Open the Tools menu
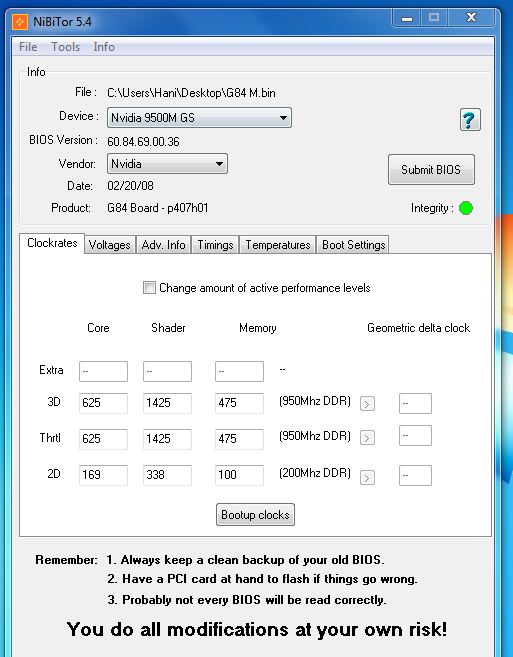This screenshot has height=657, width=513. click(65, 47)
